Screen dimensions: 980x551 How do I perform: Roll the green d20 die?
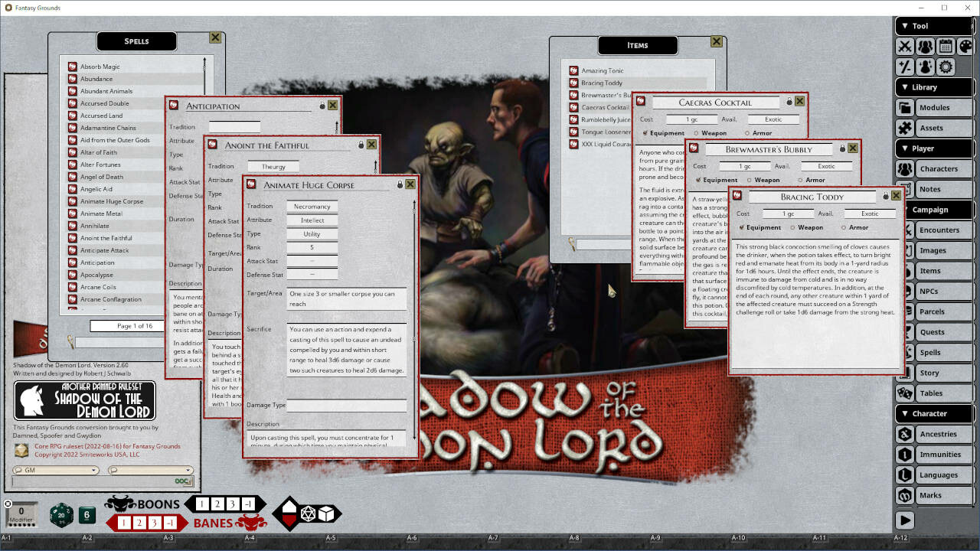point(61,515)
